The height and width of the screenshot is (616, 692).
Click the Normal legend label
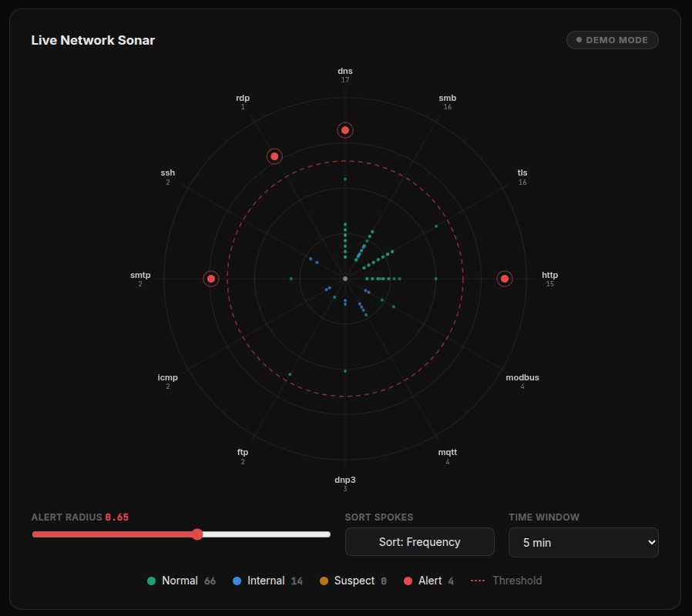180,581
